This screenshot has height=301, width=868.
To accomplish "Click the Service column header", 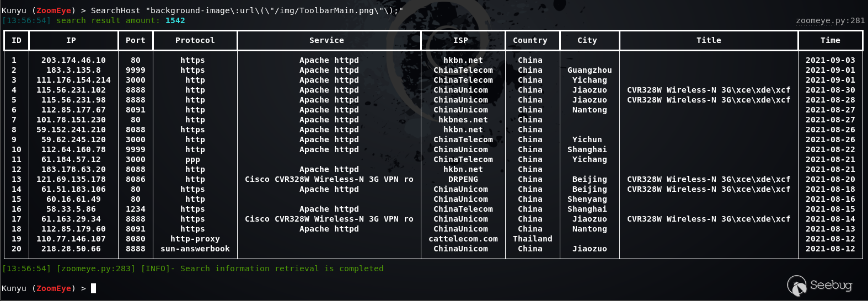I will tap(326, 40).
